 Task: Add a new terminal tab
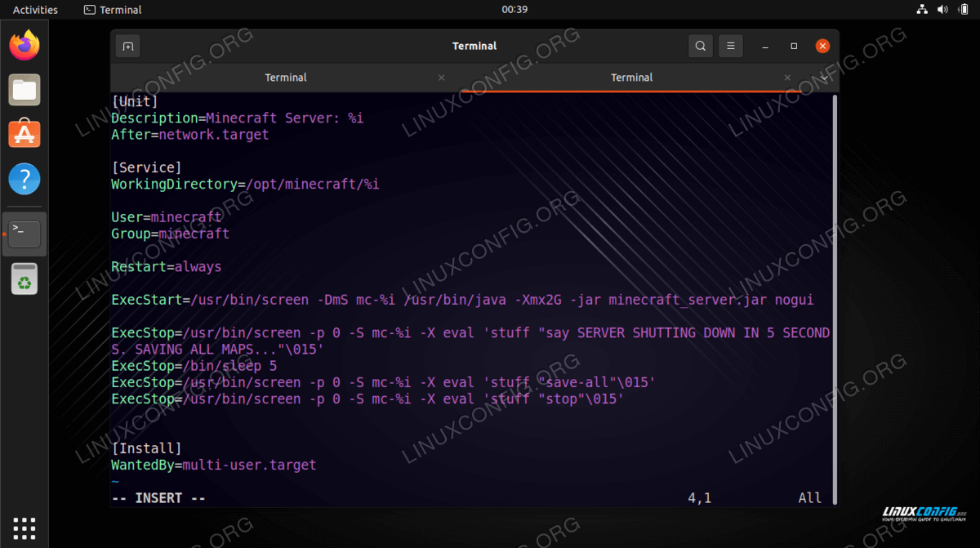(x=128, y=47)
